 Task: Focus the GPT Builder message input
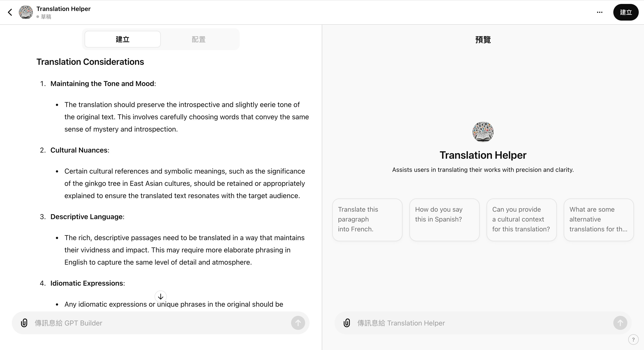(160, 323)
